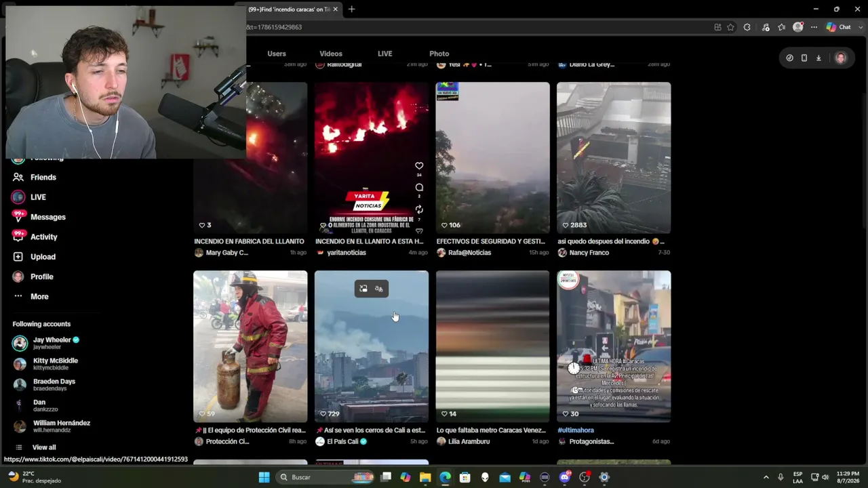
Task: Click translate icon on El País Cali video
Action: (379, 289)
